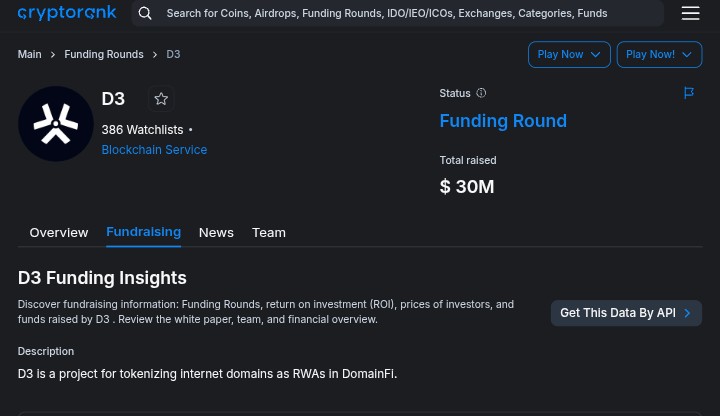Viewport: 720px width, 416px height.
Task: Click the Funding Round status link
Action: 503,121
